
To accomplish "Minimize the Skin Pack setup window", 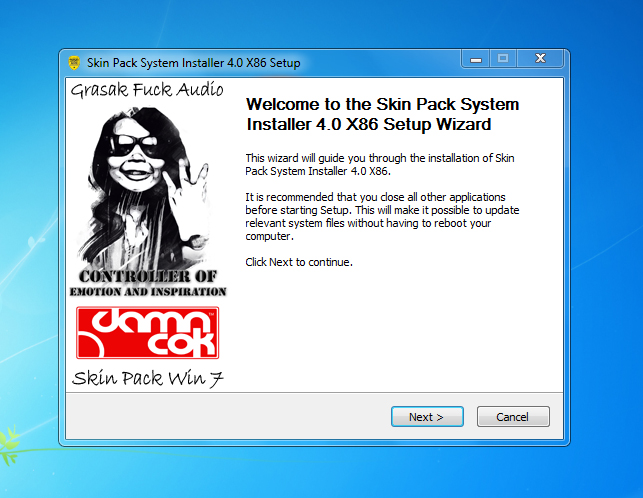I will [476, 59].
